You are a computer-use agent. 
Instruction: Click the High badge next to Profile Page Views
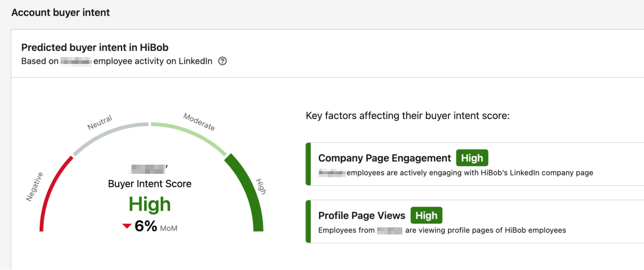[426, 215]
